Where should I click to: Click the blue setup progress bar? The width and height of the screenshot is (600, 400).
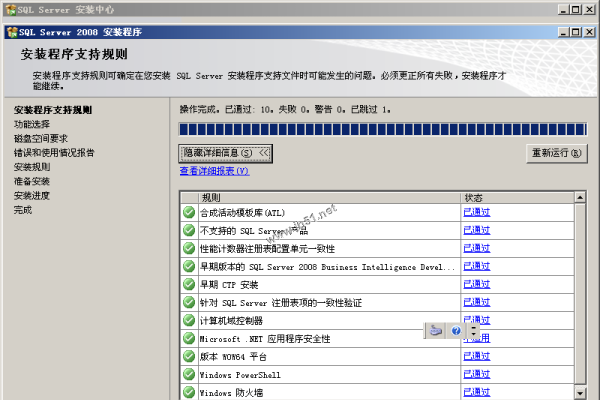click(x=383, y=129)
